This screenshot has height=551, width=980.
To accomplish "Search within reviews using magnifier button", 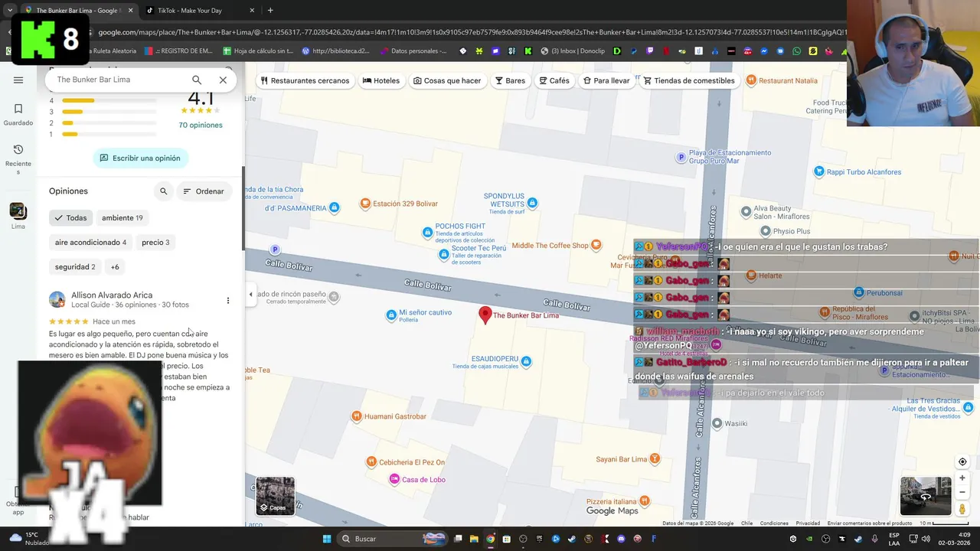I will coord(163,191).
